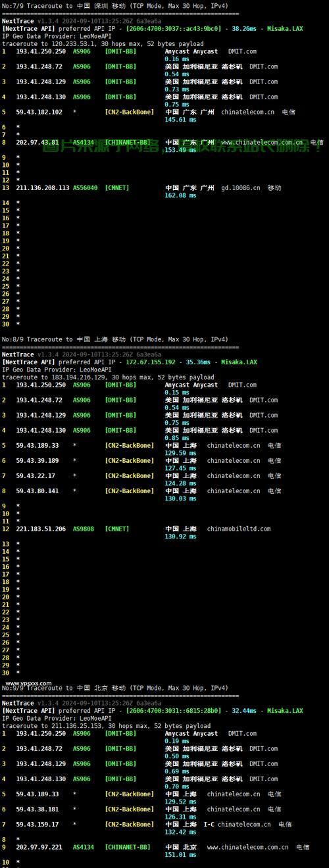Click '[CMNET]' on the 221.183.51.206 row
The width and height of the screenshot is (329, 868).
click(117, 529)
